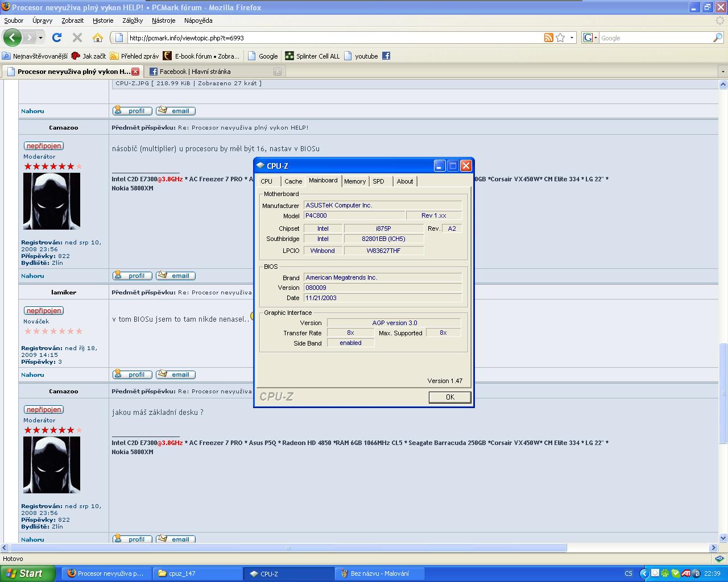Bookmark this page with the star icon
728x582 pixels.
point(561,38)
